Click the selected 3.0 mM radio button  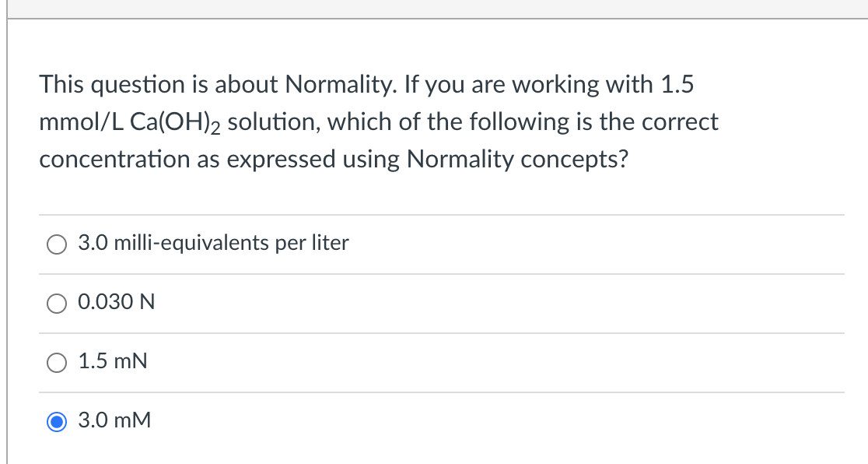coord(58,422)
